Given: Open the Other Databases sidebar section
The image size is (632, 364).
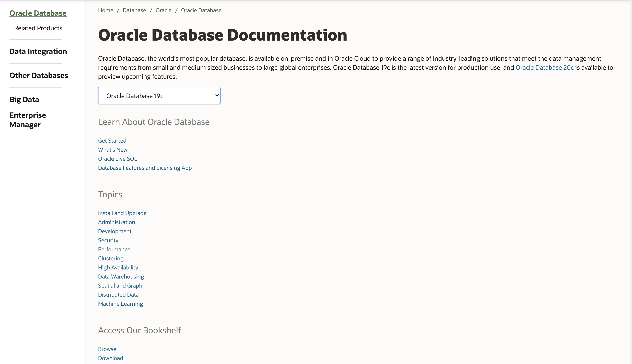Looking at the screenshot, I should pyautogui.click(x=39, y=75).
